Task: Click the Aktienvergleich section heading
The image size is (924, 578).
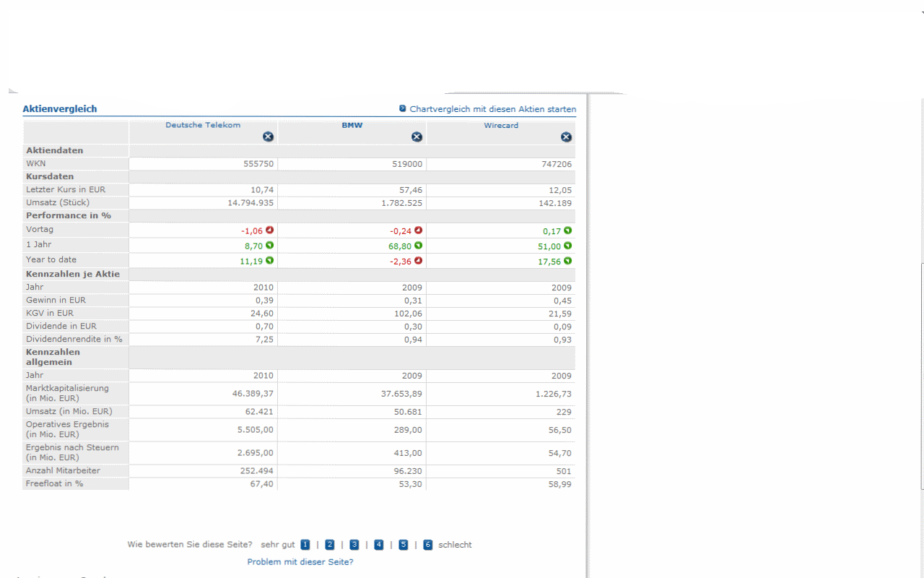Action: tap(58, 108)
